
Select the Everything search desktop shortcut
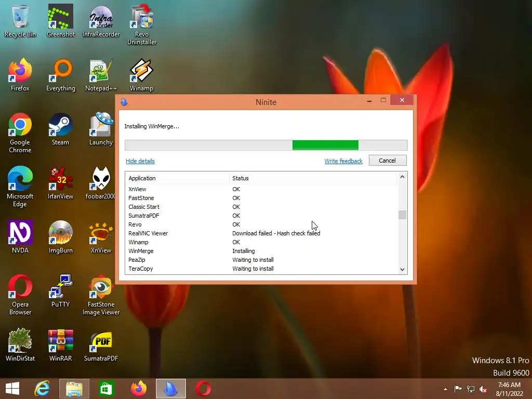coord(60,75)
